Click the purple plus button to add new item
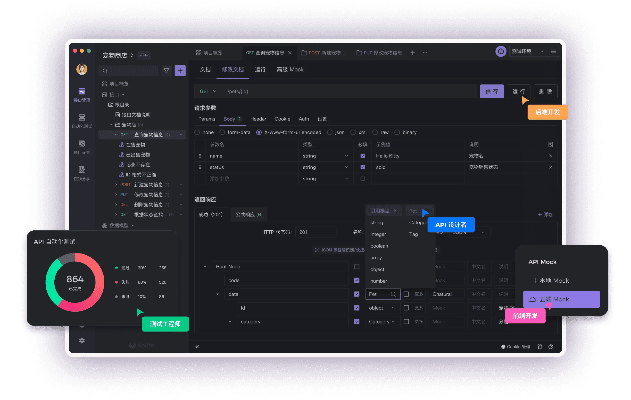Viewport: 631px width, 400px height. tap(180, 71)
